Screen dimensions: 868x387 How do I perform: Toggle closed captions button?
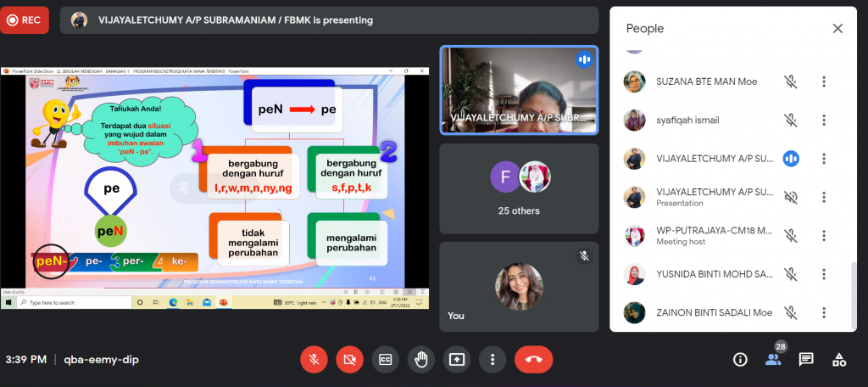[384, 359]
